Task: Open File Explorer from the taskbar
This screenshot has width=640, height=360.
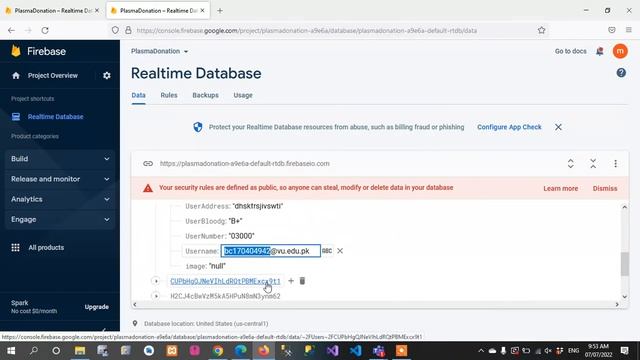Action: pos(80,351)
